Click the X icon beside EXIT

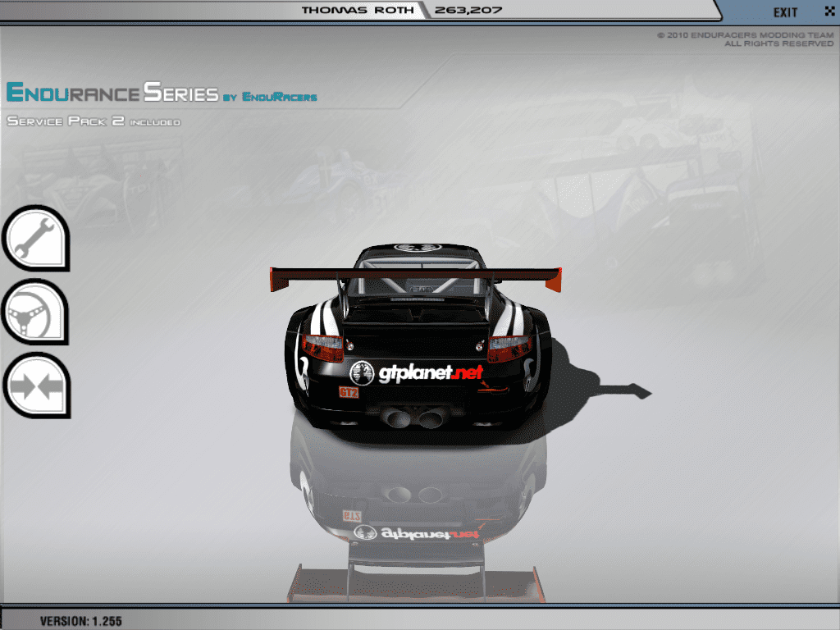pyautogui.click(x=829, y=11)
